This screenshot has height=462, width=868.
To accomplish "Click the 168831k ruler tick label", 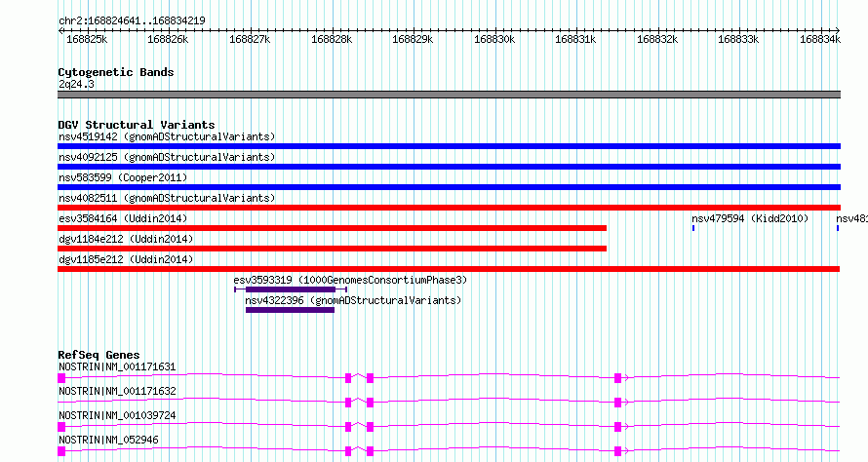I will [575, 39].
